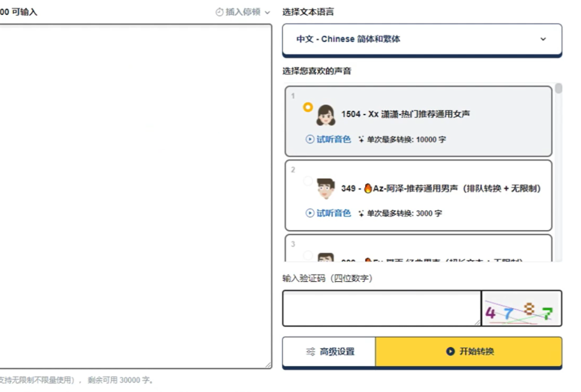581x392 pixels.
Task: Click the text area resize handle corner
Action: pos(268,365)
